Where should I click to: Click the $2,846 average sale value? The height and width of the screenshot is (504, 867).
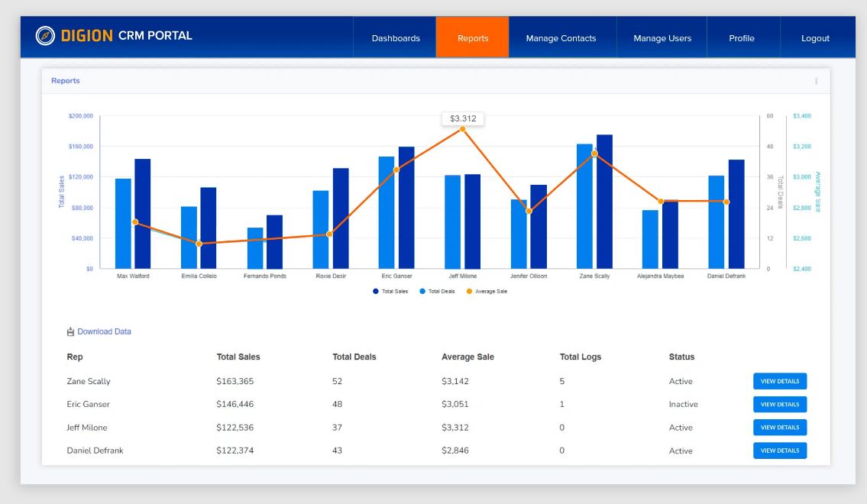[455, 451]
